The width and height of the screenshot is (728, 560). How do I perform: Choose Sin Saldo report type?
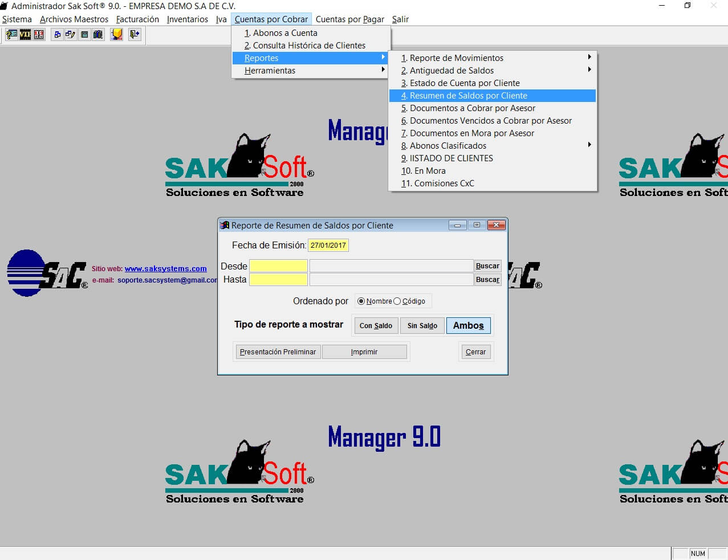(x=422, y=326)
